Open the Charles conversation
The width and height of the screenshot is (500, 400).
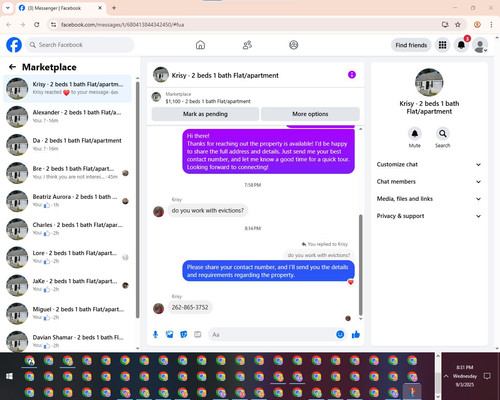[x=68, y=229]
